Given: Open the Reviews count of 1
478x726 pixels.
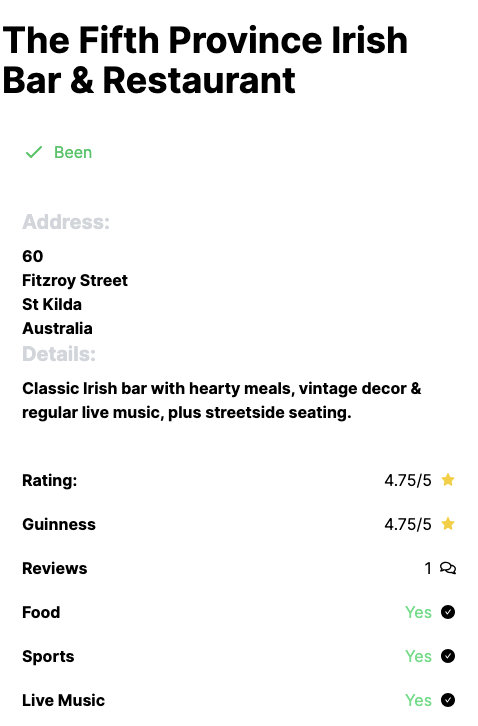Looking at the screenshot, I should point(428,568).
